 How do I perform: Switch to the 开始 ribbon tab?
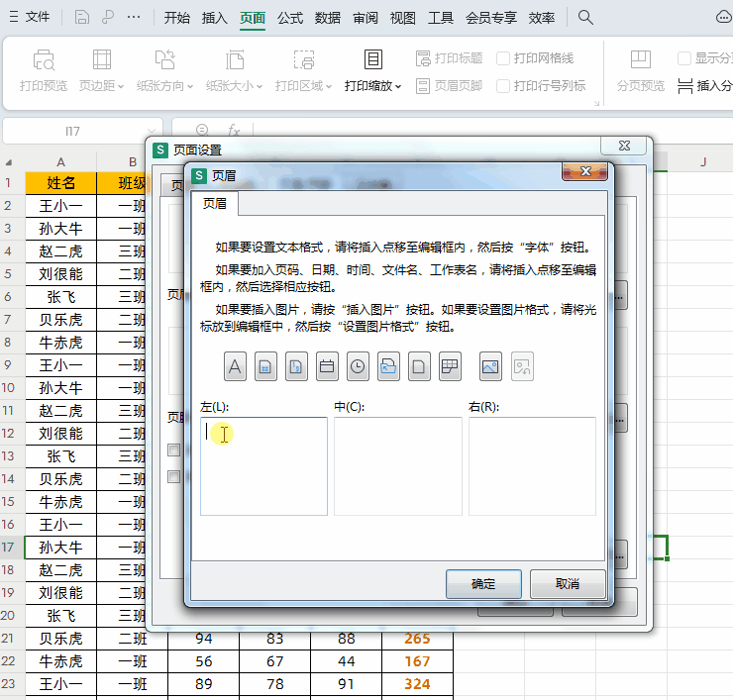(x=177, y=18)
